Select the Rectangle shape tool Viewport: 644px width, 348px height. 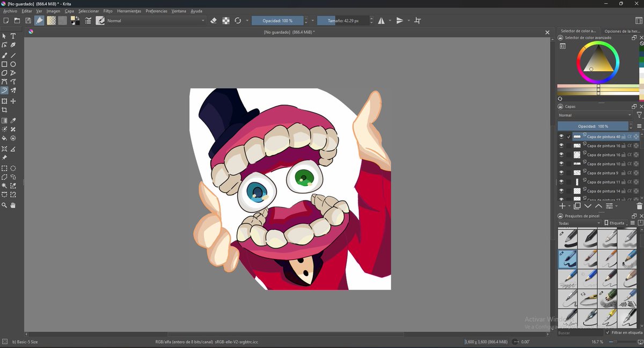[x=4, y=64]
